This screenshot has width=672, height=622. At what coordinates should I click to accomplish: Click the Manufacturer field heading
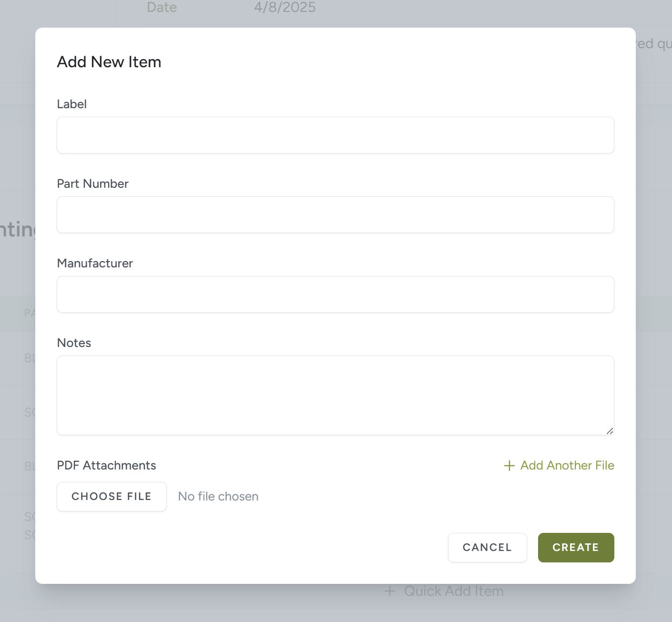point(94,263)
